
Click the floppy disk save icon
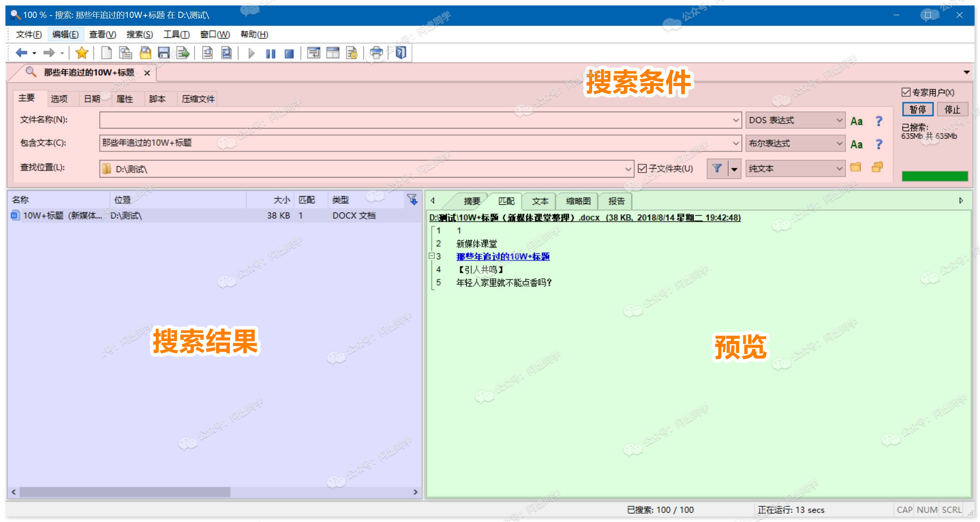pos(164,53)
